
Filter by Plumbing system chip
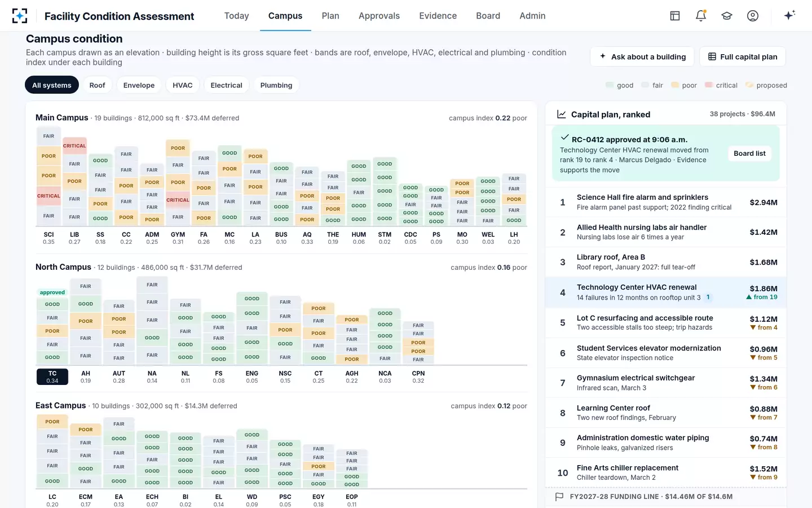coord(276,85)
